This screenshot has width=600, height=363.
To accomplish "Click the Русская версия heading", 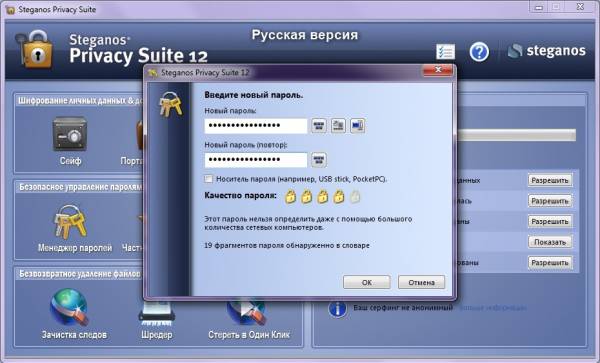I will (x=305, y=35).
